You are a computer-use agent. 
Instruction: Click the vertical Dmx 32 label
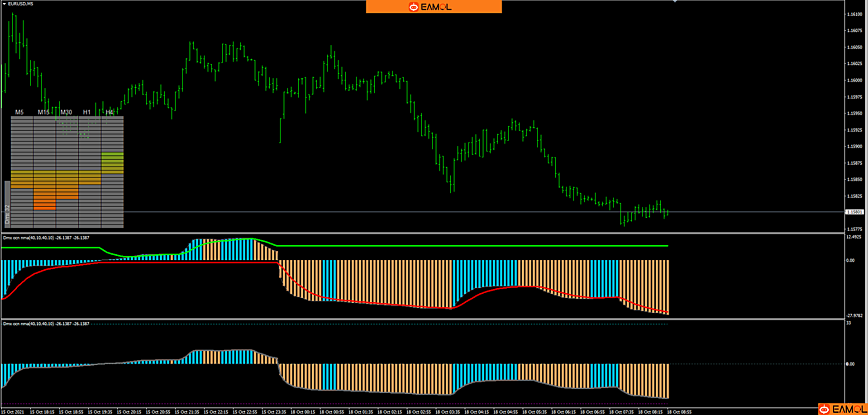tap(7, 215)
